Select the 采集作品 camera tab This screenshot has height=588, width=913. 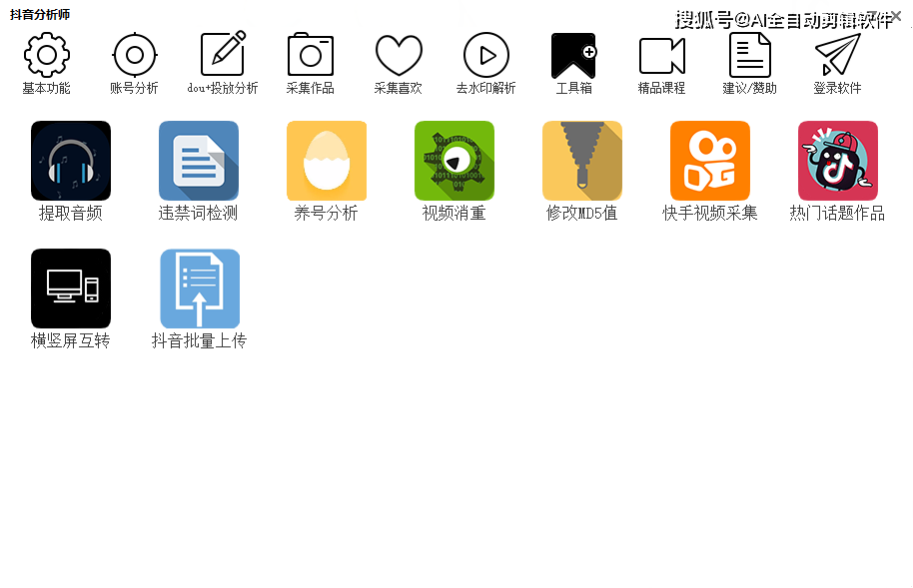tap(311, 63)
